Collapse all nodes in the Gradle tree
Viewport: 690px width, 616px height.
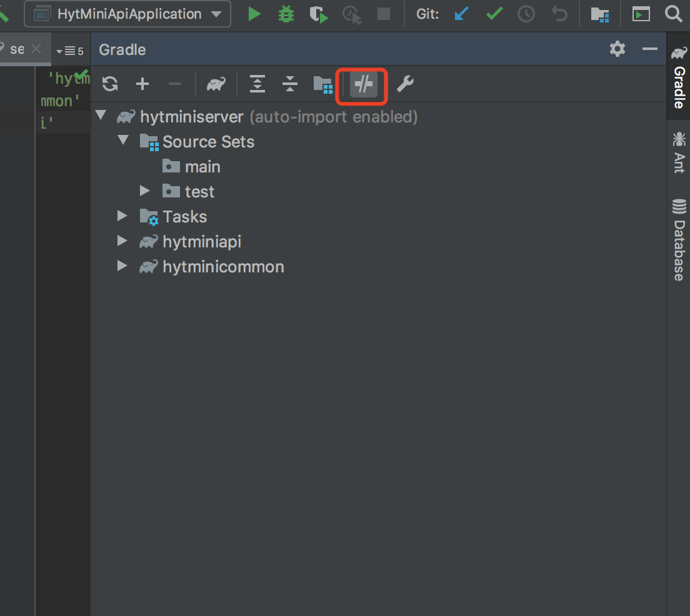coord(290,84)
